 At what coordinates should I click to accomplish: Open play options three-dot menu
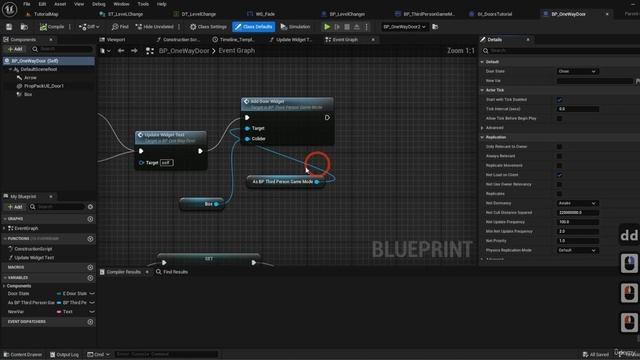coord(367,27)
